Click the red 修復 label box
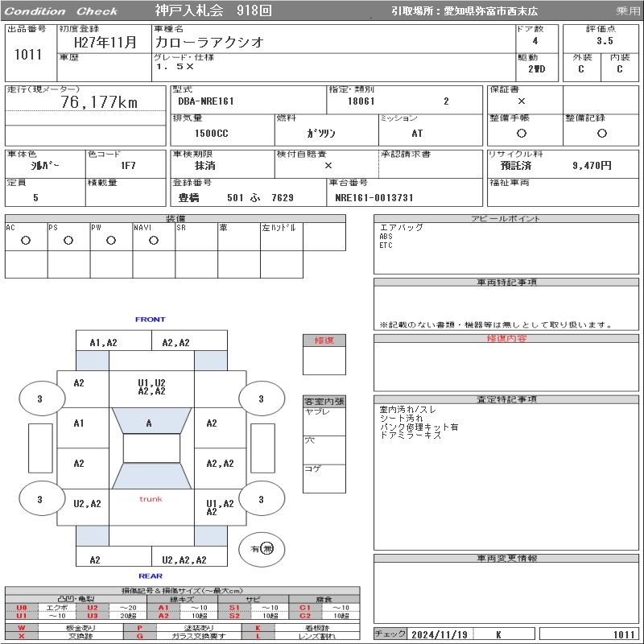 324,341
